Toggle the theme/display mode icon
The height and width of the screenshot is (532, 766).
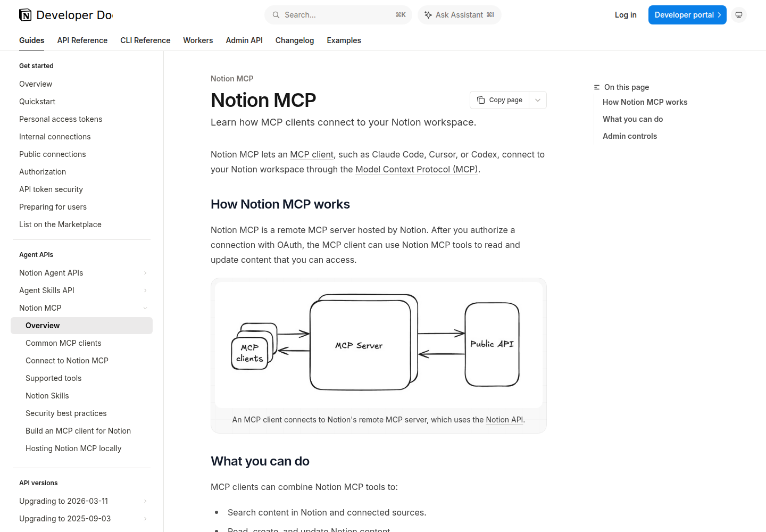tap(739, 15)
